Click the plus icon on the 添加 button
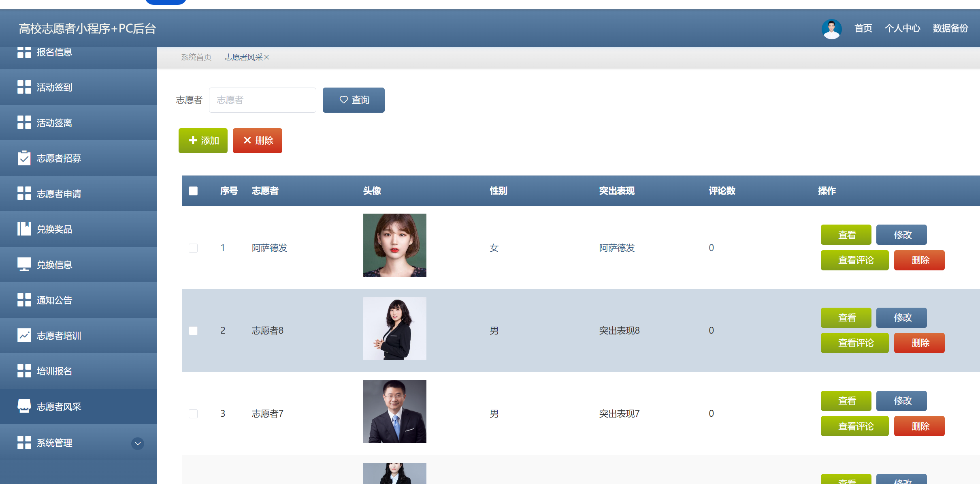The width and height of the screenshot is (980, 484). click(193, 140)
